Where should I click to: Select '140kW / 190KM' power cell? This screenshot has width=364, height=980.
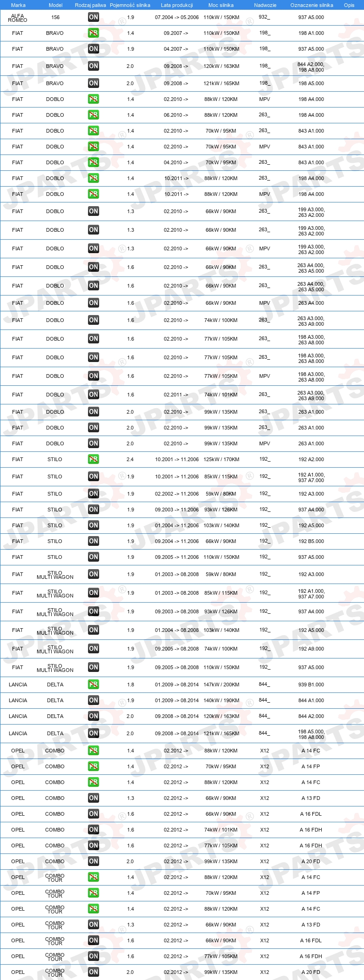(x=221, y=700)
